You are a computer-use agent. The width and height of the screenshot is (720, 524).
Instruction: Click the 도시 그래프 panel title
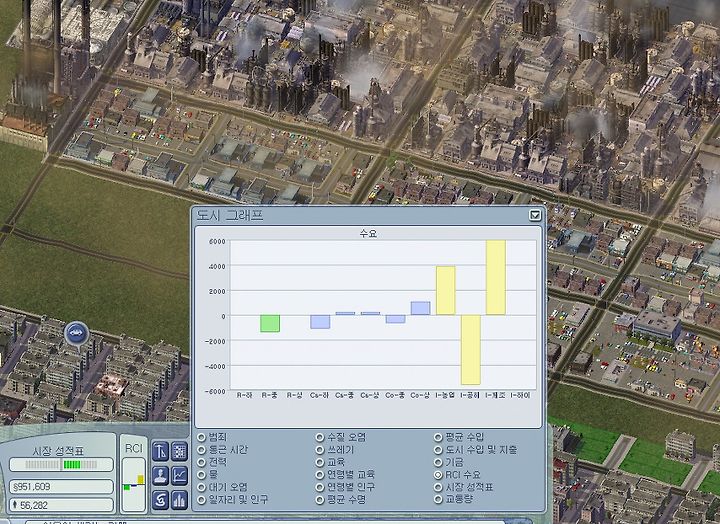(x=230, y=215)
